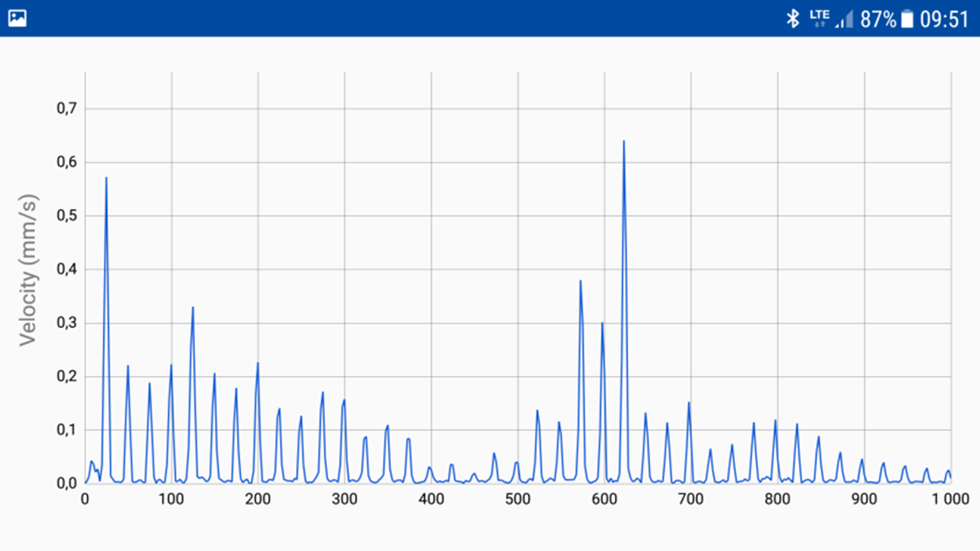Viewport: 980px width, 551px height.
Task: Tap the battery icon
Action: coord(907,19)
